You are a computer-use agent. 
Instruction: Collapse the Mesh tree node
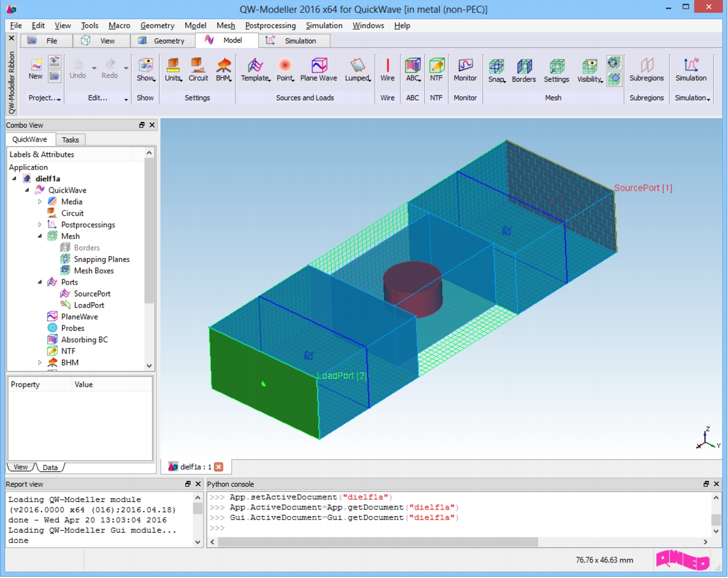40,236
